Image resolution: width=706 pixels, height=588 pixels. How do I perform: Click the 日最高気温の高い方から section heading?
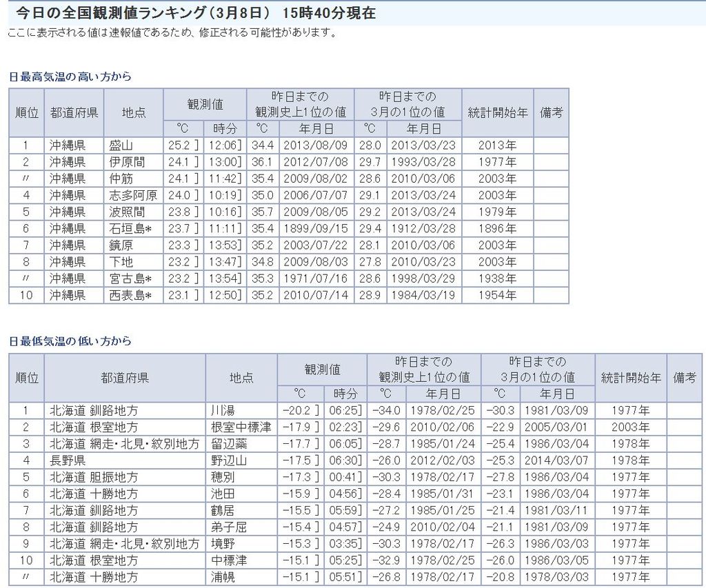coord(70,77)
